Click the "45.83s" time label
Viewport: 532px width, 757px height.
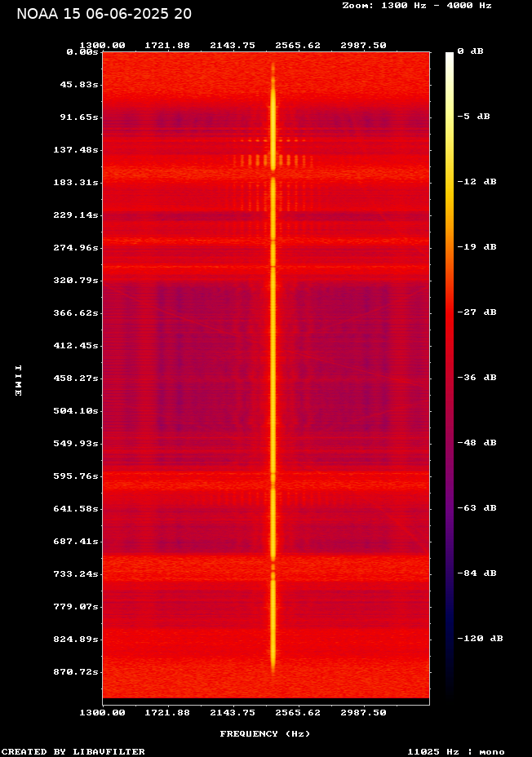tap(79, 85)
